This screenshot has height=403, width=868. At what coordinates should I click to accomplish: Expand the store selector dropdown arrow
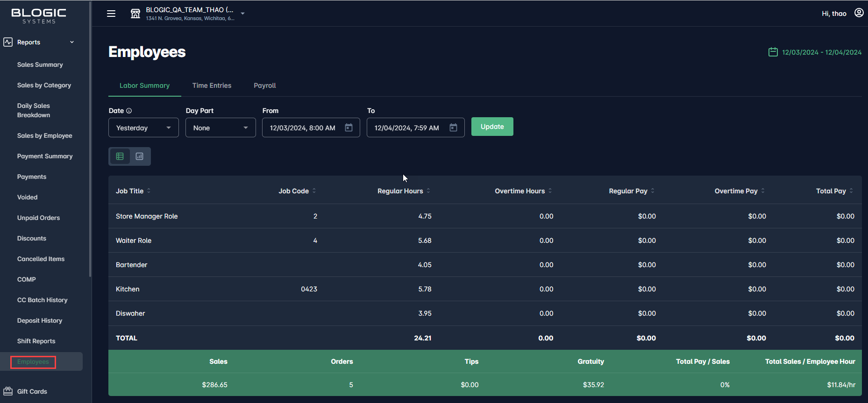coord(242,14)
